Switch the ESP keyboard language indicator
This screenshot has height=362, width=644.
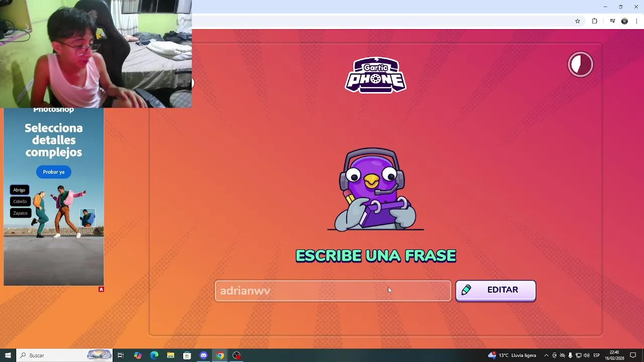(597, 355)
